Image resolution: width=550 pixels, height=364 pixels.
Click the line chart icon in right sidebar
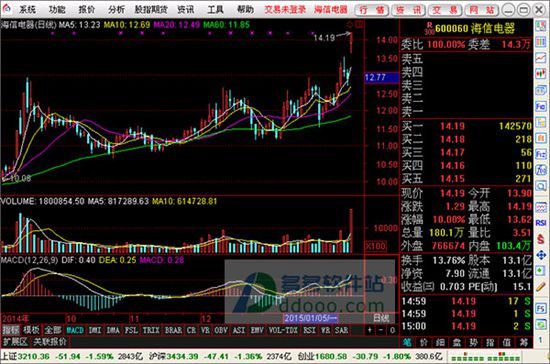click(x=541, y=58)
